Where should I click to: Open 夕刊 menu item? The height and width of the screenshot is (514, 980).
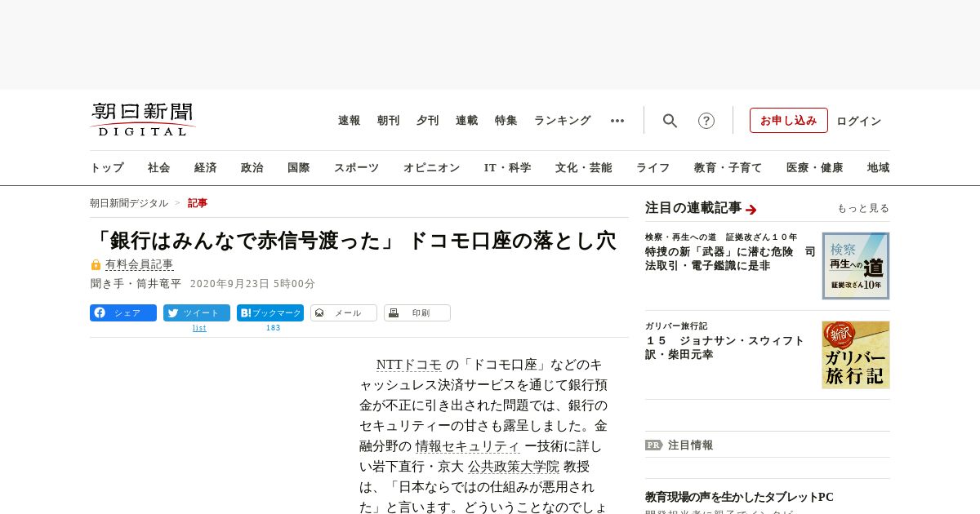428,121
